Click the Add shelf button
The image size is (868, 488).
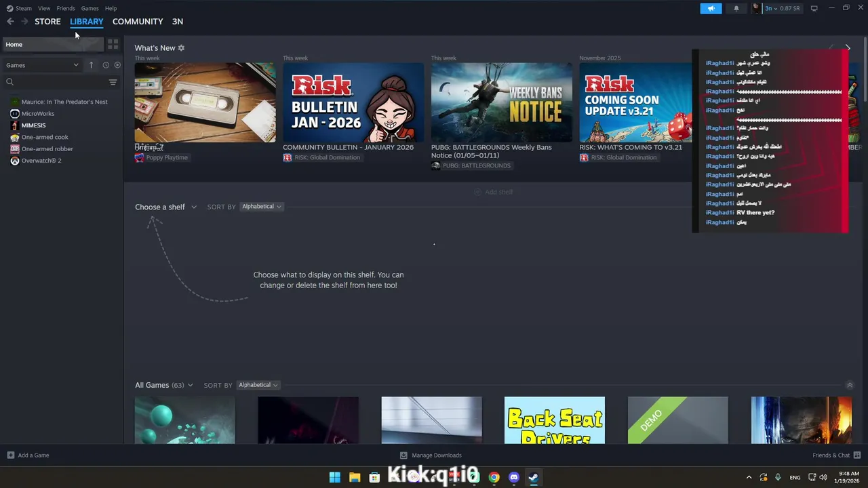493,192
